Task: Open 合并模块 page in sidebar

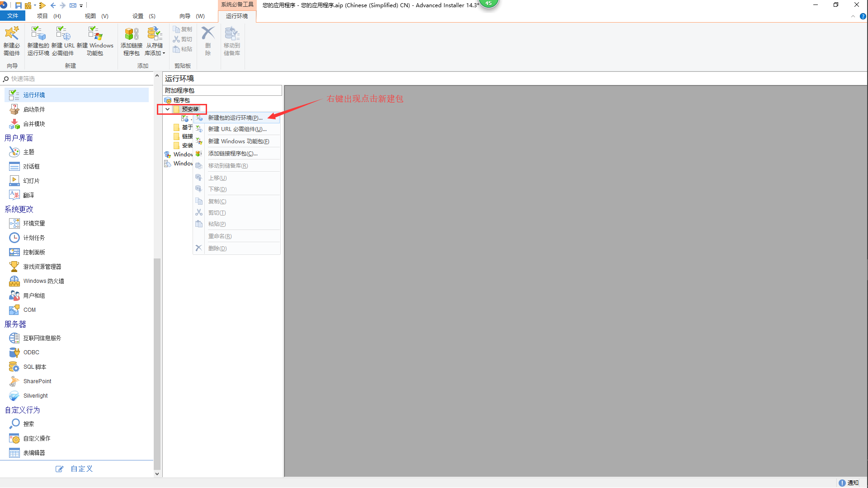Action: 34,124
